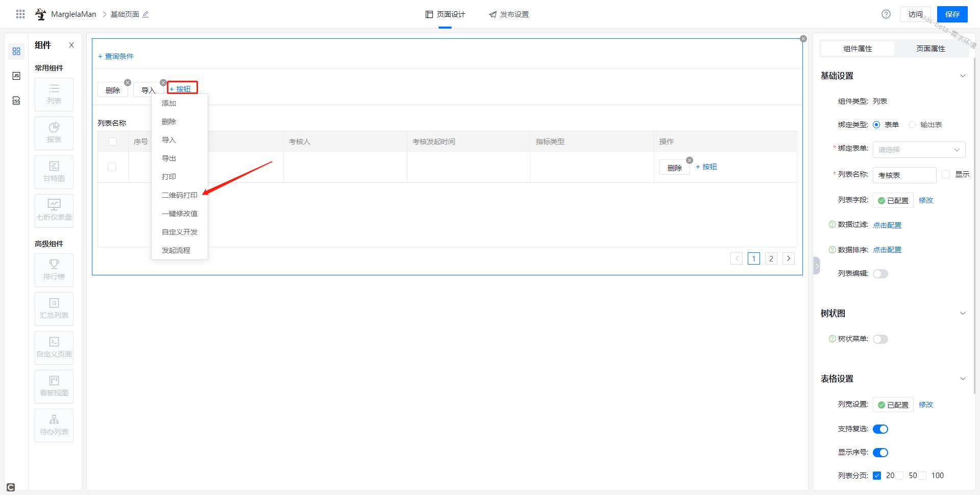Add a 查询条件
The height and width of the screenshot is (495, 980).
pyautogui.click(x=116, y=56)
